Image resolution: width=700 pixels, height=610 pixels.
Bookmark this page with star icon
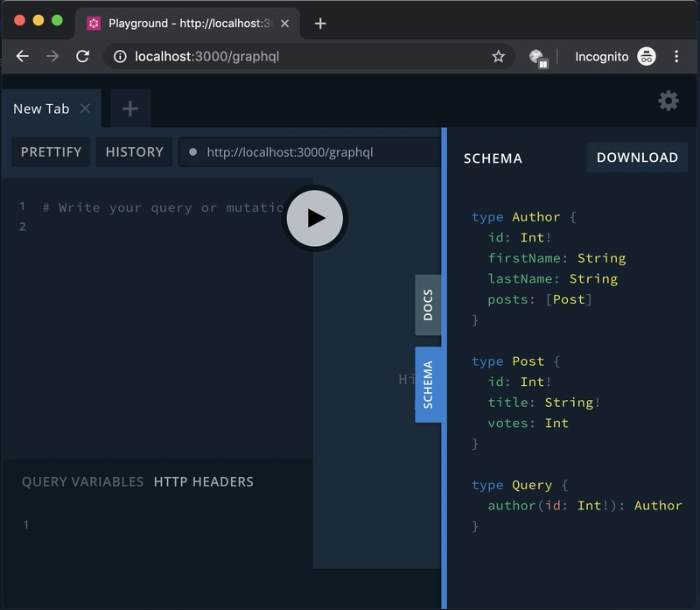coord(498,56)
